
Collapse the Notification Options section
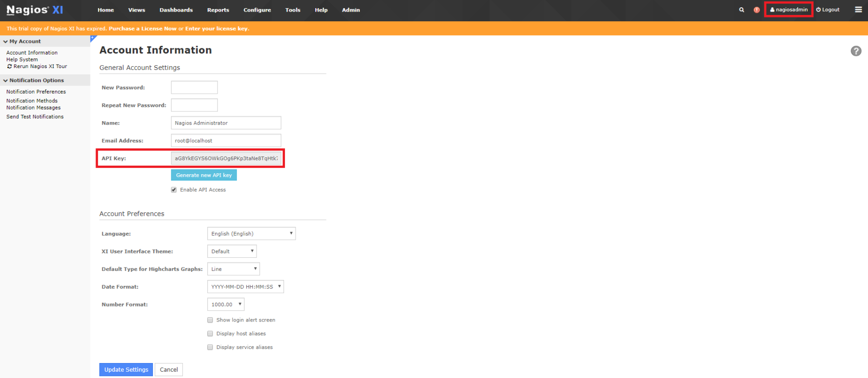pyautogui.click(x=6, y=81)
